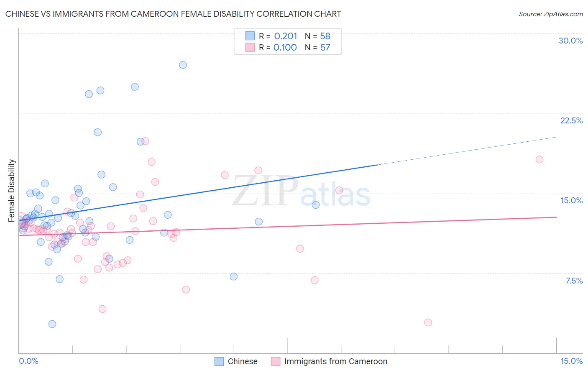Click the pink swatch next to R = 0.100
This screenshot has width=588, height=373.
point(250,47)
